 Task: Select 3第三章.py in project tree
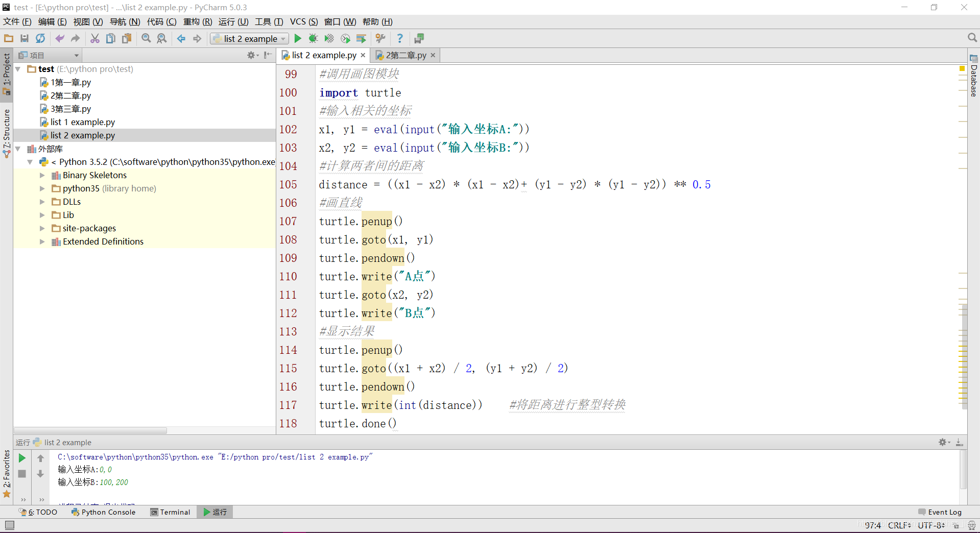pos(70,109)
